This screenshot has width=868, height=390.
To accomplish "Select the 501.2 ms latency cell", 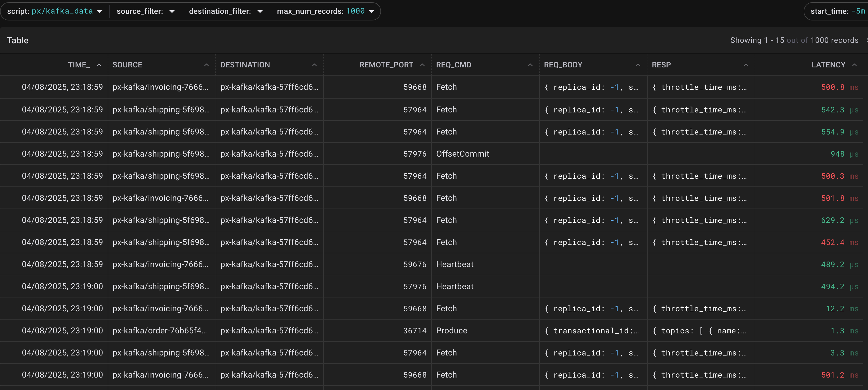I will [x=809, y=375].
